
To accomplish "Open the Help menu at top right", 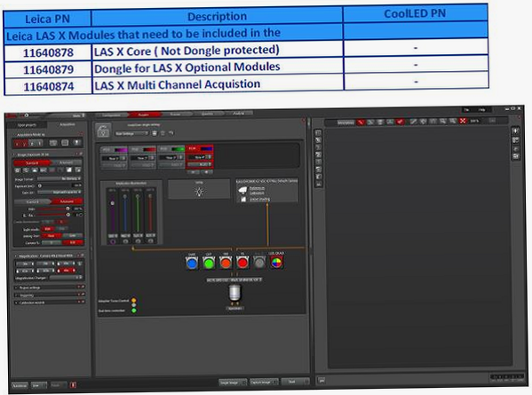I will coord(481,109).
